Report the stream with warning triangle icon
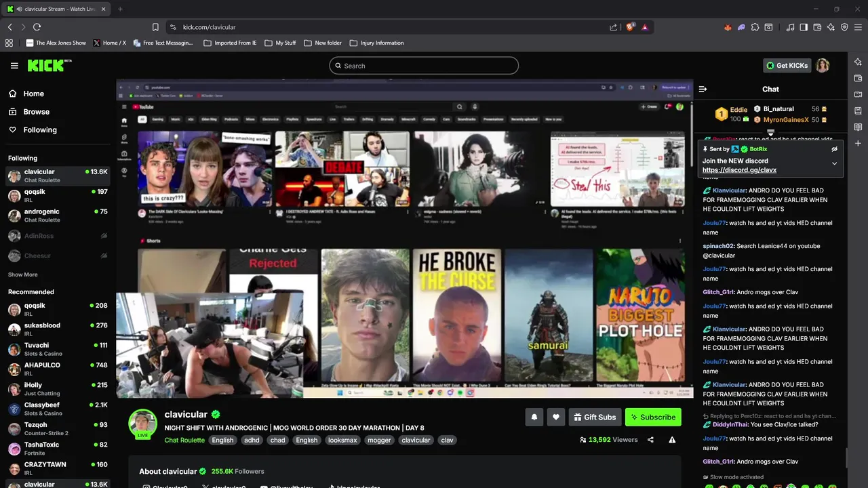Viewport: 868px width, 488px height. [672, 440]
